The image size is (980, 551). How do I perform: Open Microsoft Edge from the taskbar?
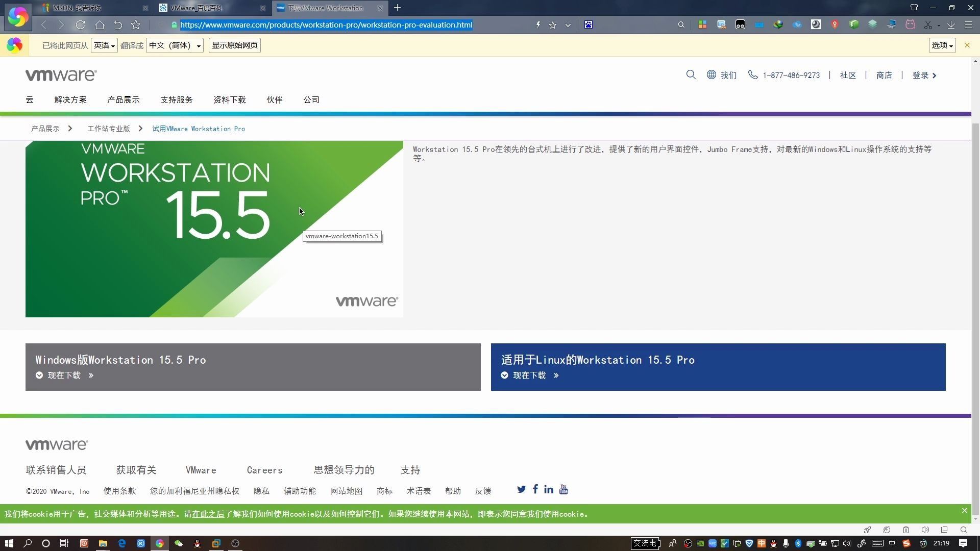[x=121, y=543]
